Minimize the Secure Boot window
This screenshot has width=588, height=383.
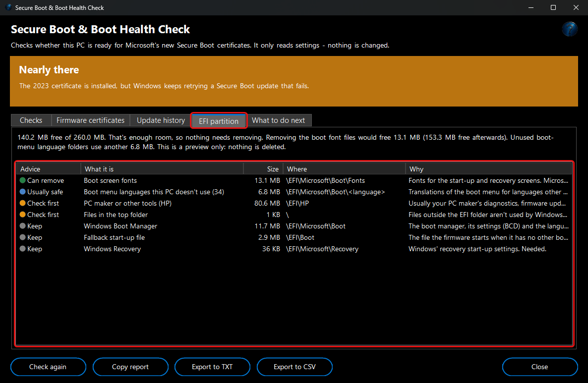(x=530, y=7)
